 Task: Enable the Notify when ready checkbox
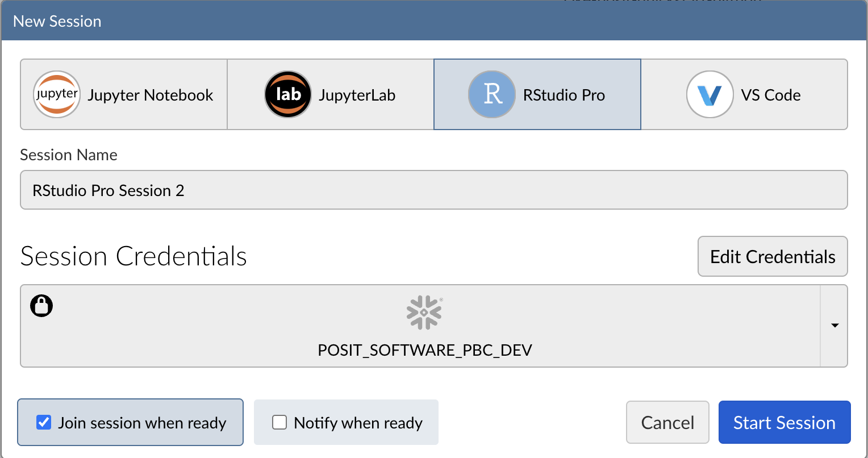[279, 422]
